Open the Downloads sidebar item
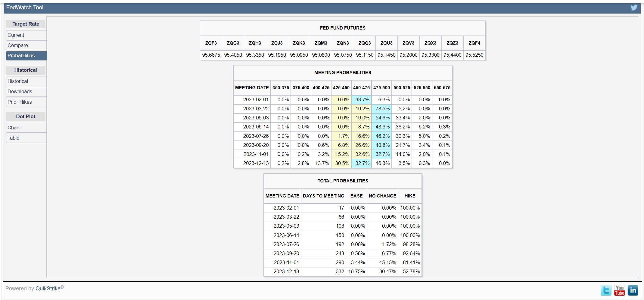The height and width of the screenshot is (300, 644). point(26,91)
